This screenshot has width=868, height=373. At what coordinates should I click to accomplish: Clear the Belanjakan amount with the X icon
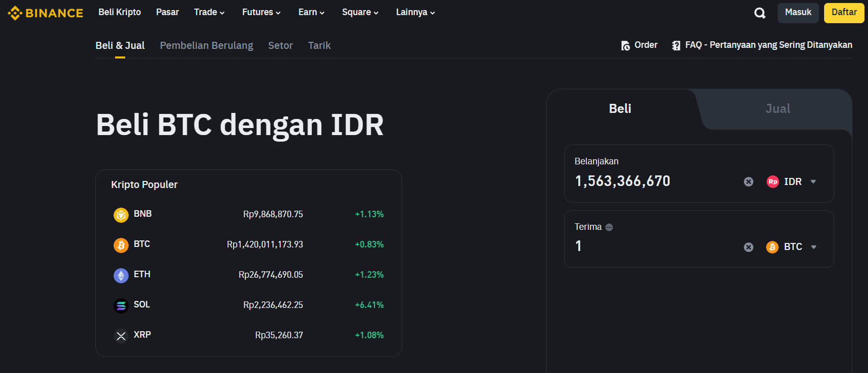tap(748, 182)
